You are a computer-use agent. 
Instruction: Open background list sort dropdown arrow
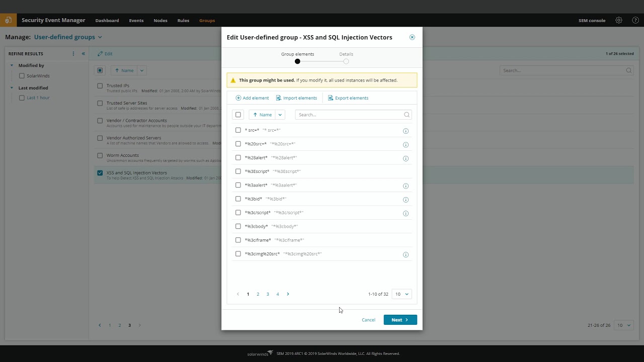141,70
